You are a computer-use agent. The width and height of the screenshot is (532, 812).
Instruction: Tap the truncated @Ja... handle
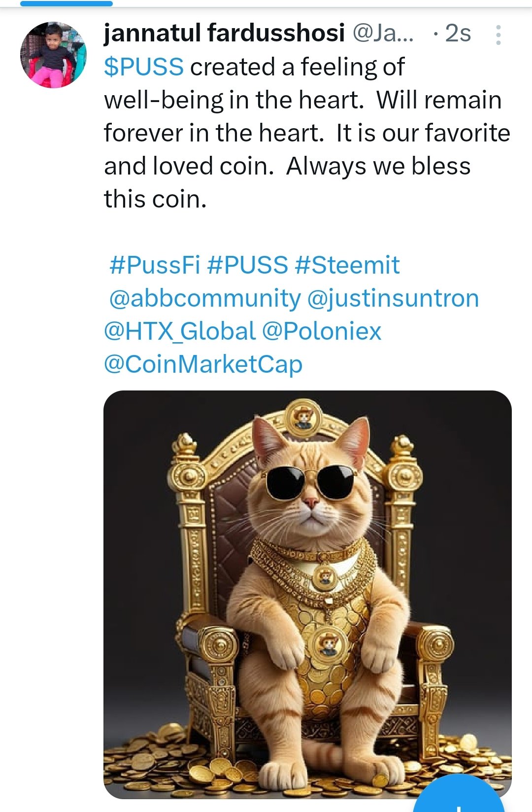tap(383, 34)
